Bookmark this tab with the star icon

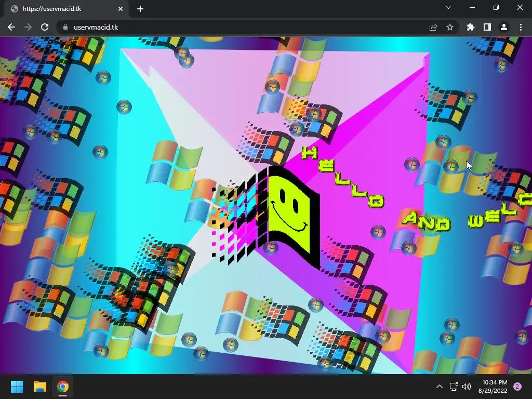[450, 27]
